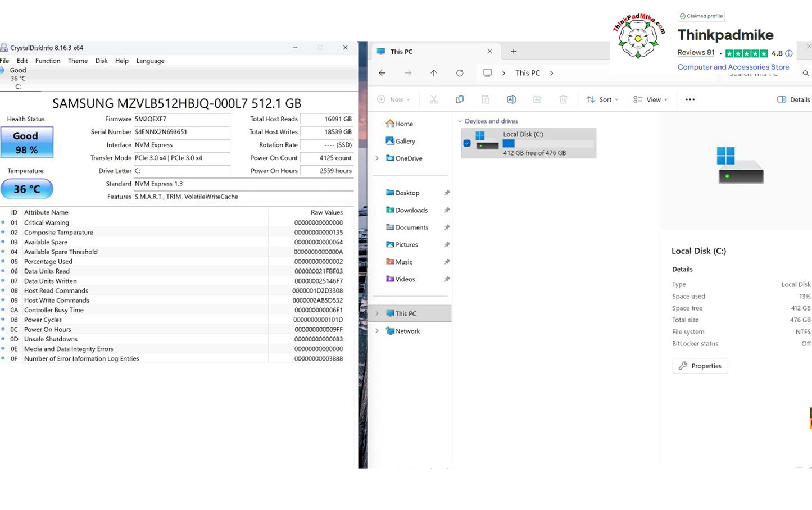Screen dimensions: 812x510
Task: Click the Cut scissors icon in File Explorer
Action: point(433,99)
